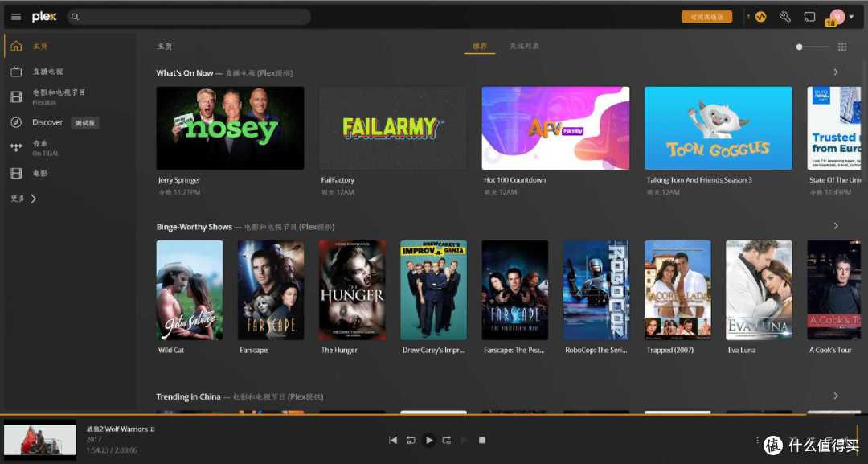This screenshot has height=464, width=868.
Task: Skip to the previous track in the player
Action: pyautogui.click(x=393, y=440)
